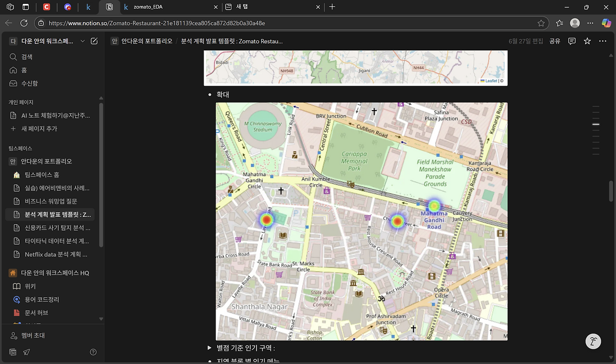Viewport: 616px width, 364px height.
Task: Refresh the browser page
Action: click(24, 23)
